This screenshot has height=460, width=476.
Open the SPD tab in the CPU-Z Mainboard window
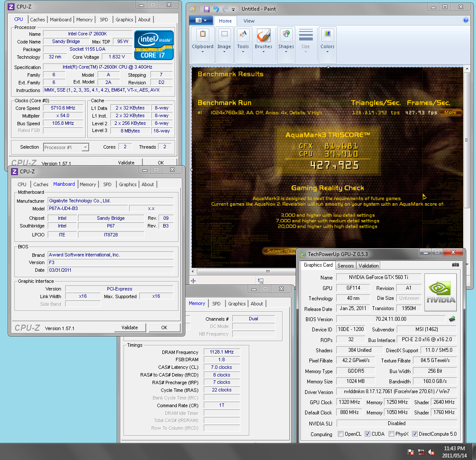point(107,184)
